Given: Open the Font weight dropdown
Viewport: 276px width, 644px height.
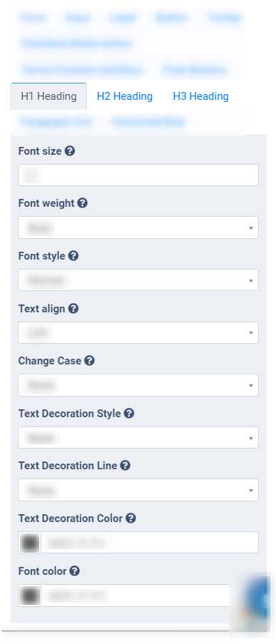Looking at the screenshot, I should point(138,228).
